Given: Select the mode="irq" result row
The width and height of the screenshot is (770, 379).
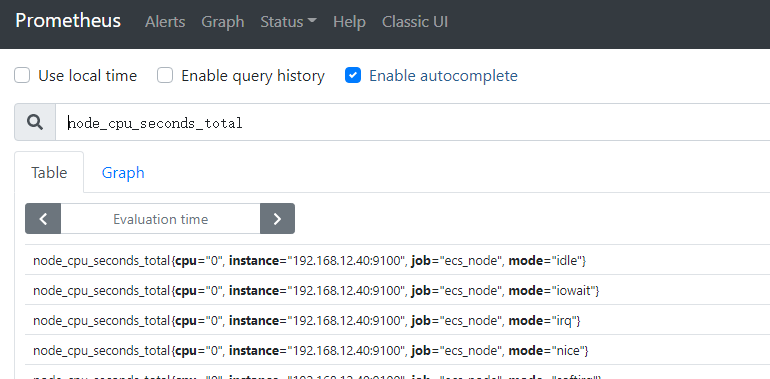Looking at the screenshot, I should (397, 321).
